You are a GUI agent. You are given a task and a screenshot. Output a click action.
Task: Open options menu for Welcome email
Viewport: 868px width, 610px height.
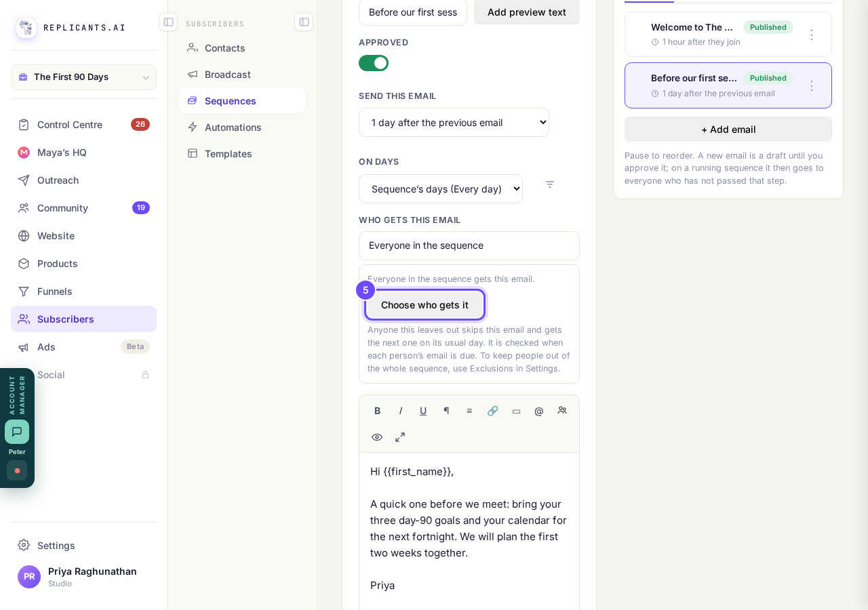(812, 35)
